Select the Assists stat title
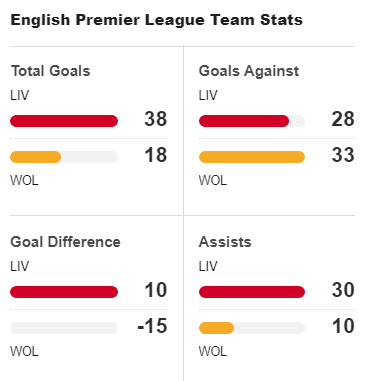The image size is (365, 381). (x=225, y=242)
